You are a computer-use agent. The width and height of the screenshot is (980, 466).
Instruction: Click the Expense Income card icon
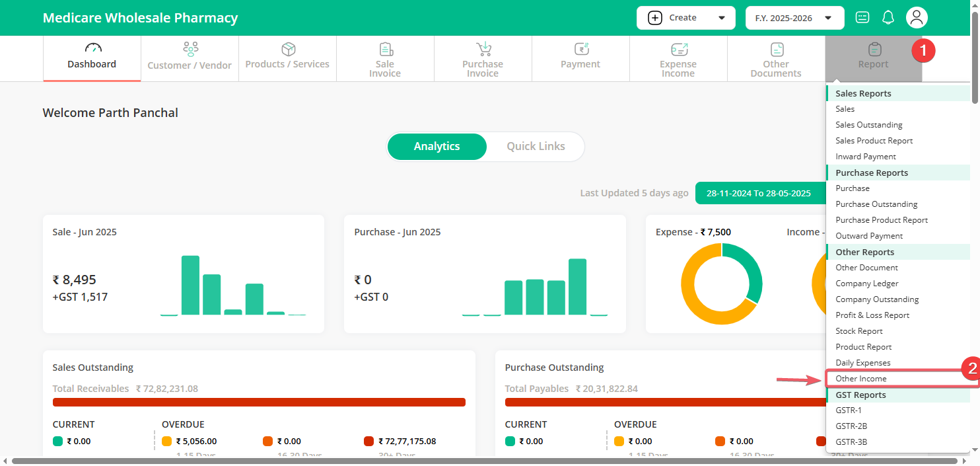(x=679, y=50)
